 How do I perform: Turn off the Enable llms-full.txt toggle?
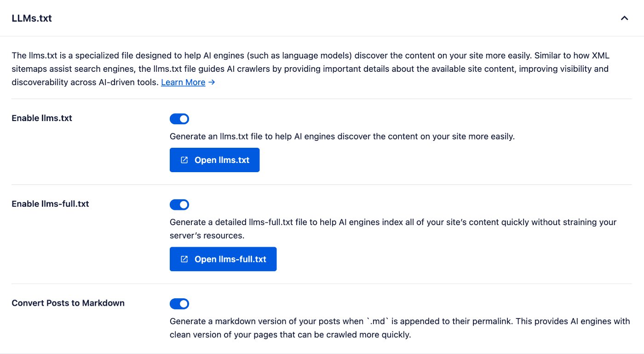click(179, 204)
